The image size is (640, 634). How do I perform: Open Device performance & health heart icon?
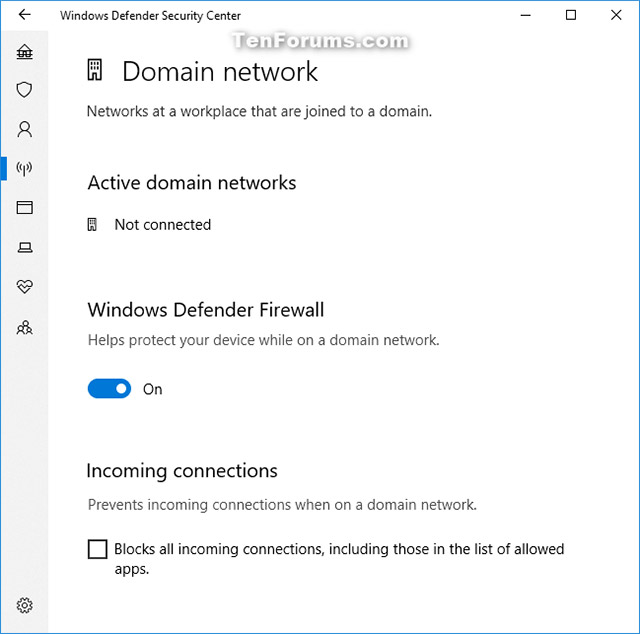coord(24,287)
